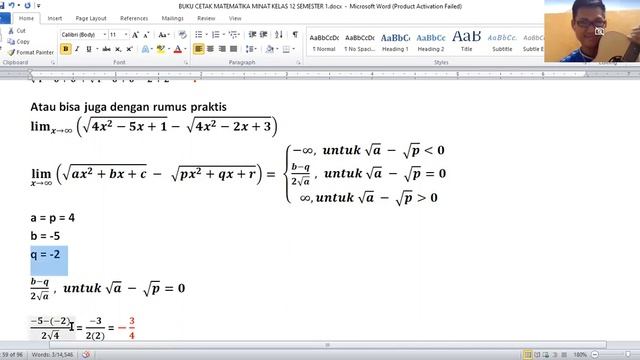The image size is (640, 360).
Task: Click the Shading paint bucket icon
Action: pos(269,49)
